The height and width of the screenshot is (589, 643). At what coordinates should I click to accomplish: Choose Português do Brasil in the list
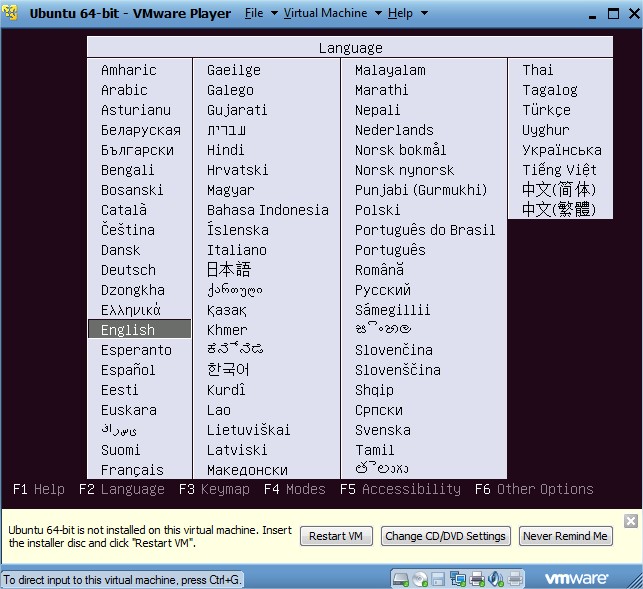click(x=425, y=230)
